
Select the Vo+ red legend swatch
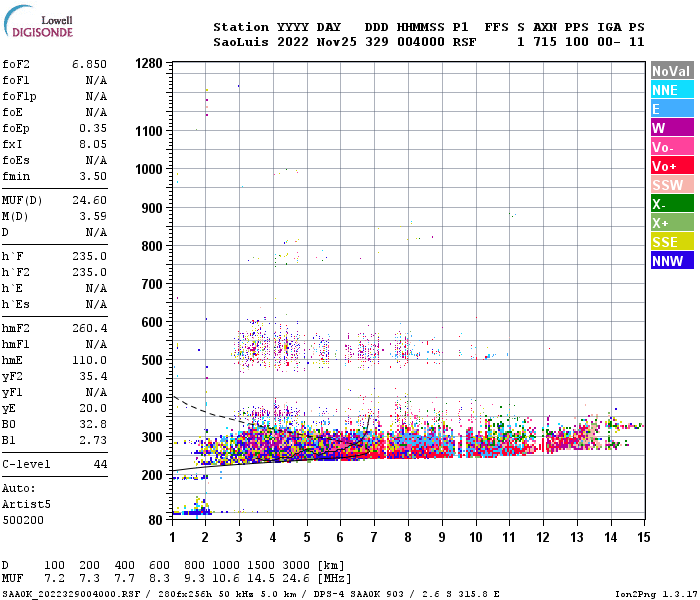[672, 166]
